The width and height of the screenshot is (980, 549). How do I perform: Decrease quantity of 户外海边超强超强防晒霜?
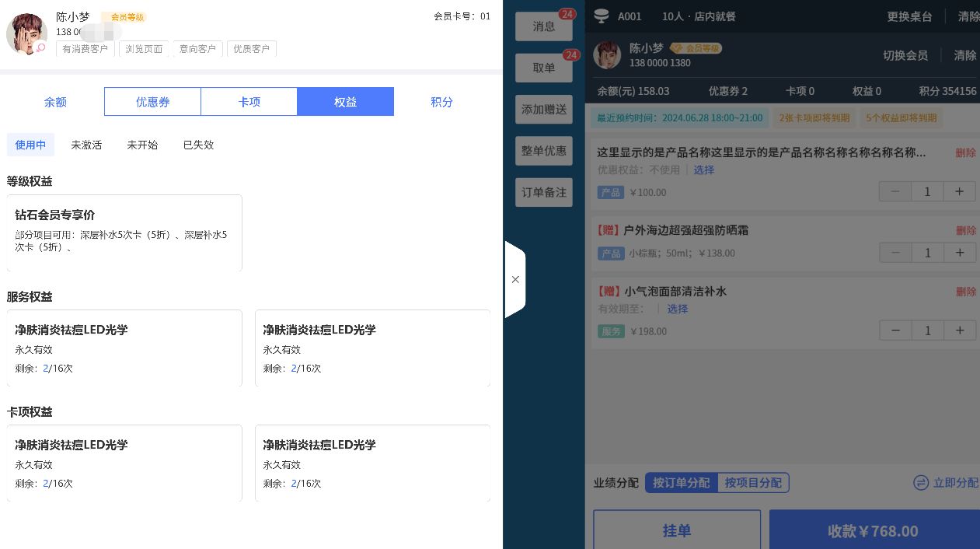tap(895, 252)
